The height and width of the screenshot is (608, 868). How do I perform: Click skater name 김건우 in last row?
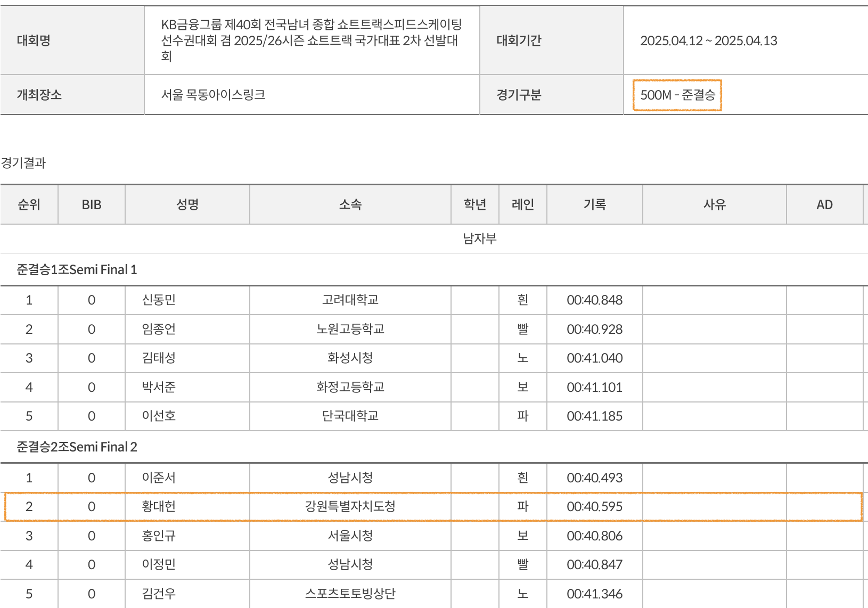(159, 594)
